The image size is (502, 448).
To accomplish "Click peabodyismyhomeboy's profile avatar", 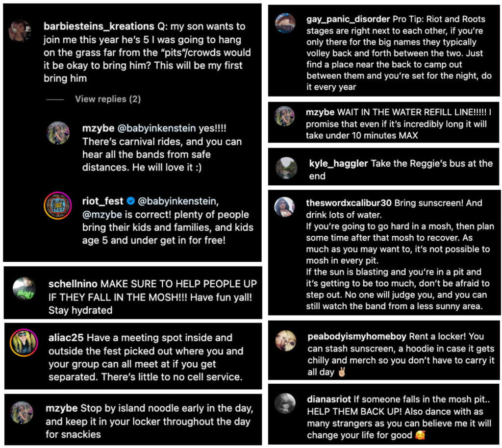I will [285, 341].
